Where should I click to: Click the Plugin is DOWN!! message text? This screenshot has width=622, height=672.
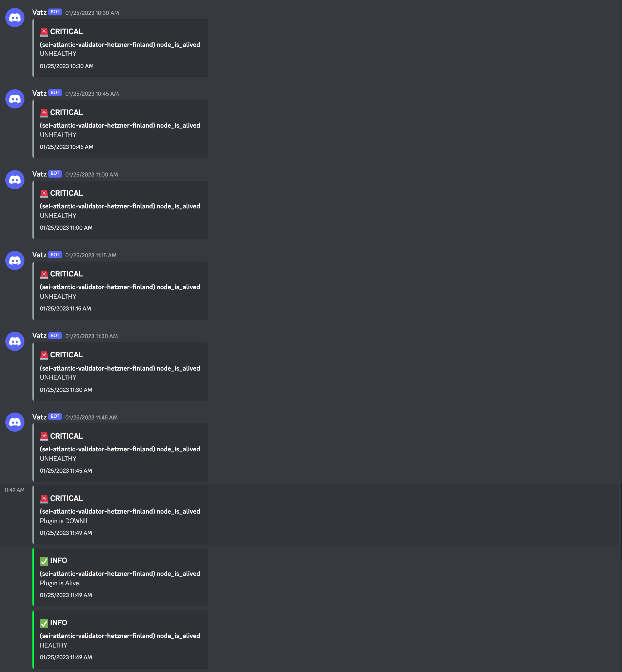[x=63, y=521]
